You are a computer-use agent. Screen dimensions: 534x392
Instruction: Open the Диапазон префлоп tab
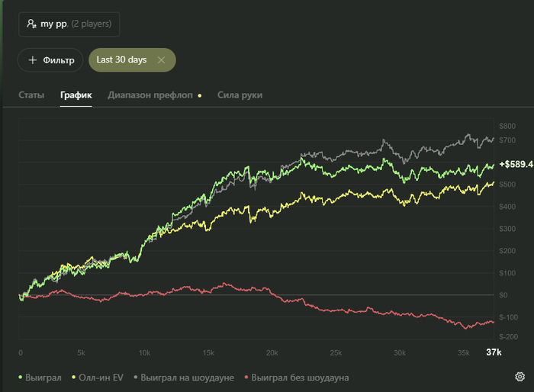(x=150, y=95)
